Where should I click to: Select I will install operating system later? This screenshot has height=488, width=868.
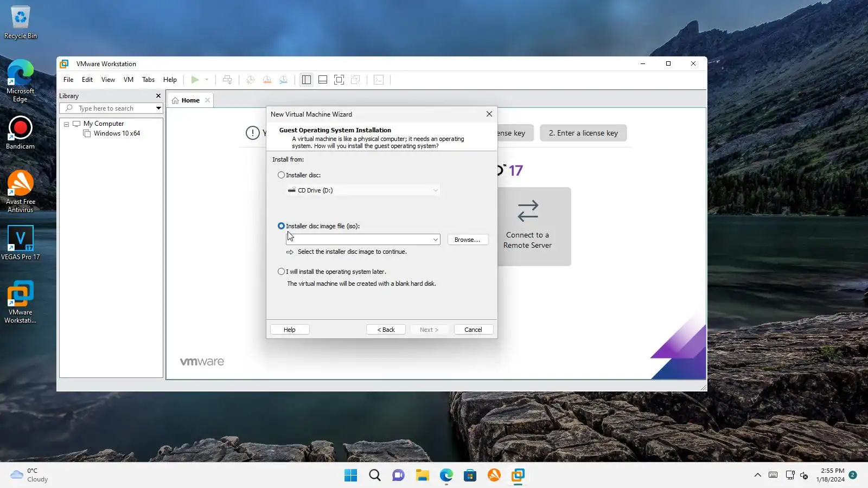click(x=281, y=272)
